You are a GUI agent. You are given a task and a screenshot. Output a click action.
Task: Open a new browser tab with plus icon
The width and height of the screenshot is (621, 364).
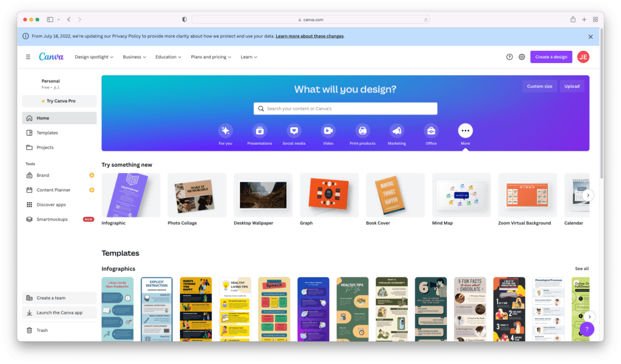tap(584, 19)
